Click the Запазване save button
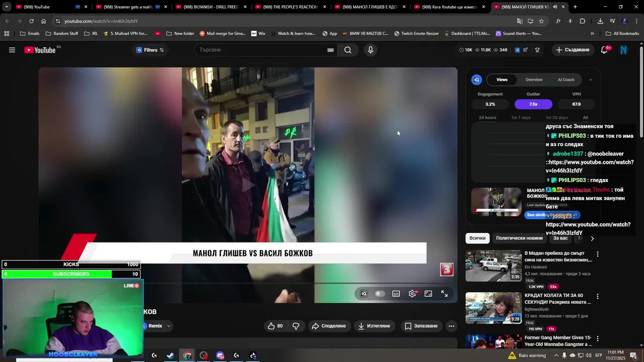Screen dimensions: 644x362 coord(421,326)
